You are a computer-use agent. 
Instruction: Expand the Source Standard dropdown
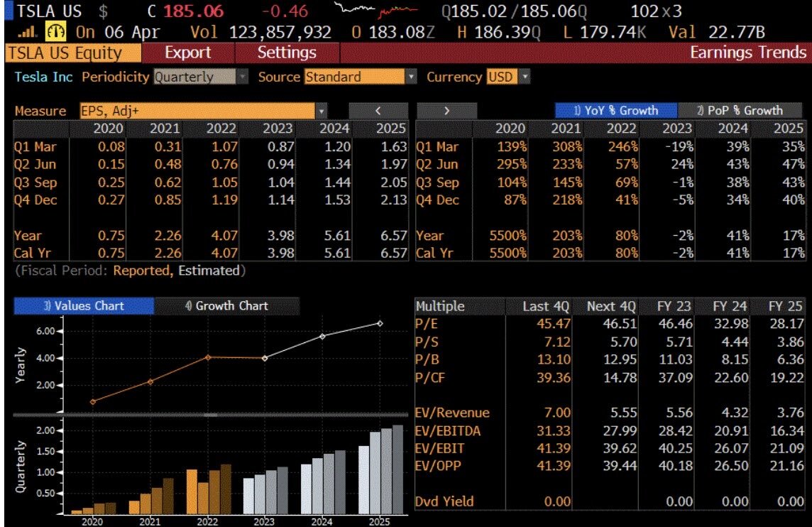pyautogui.click(x=361, y=77)
